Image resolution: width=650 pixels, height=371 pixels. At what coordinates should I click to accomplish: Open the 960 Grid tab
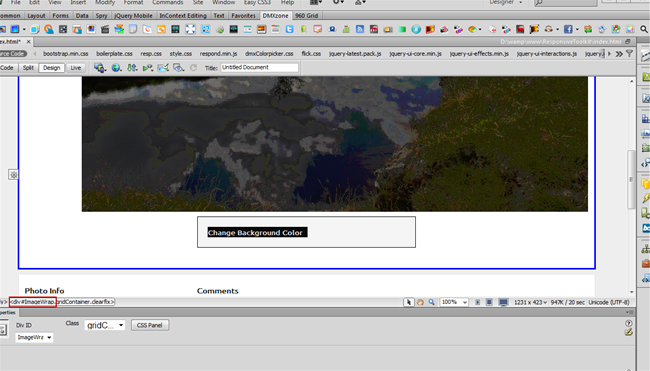click(306, 16)
